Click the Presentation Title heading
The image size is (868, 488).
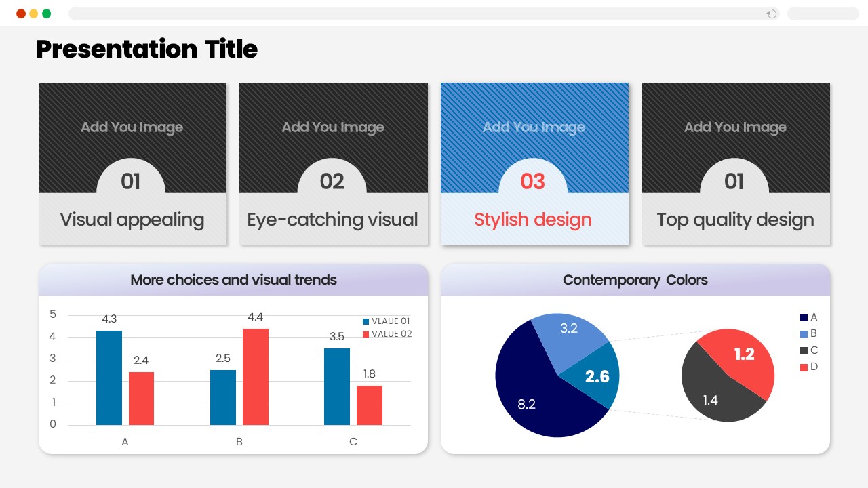[147, 49]
